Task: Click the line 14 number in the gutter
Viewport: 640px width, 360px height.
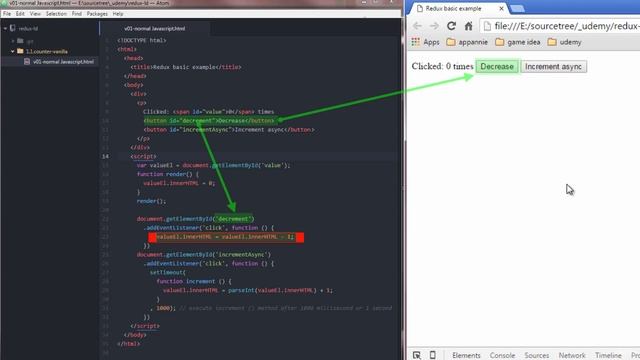Action: [105, 156]
